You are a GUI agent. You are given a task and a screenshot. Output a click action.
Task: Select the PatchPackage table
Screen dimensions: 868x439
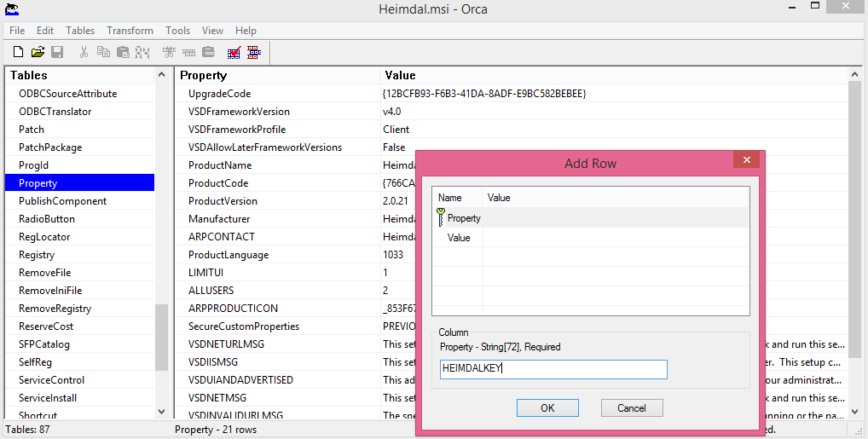[79, 147]
